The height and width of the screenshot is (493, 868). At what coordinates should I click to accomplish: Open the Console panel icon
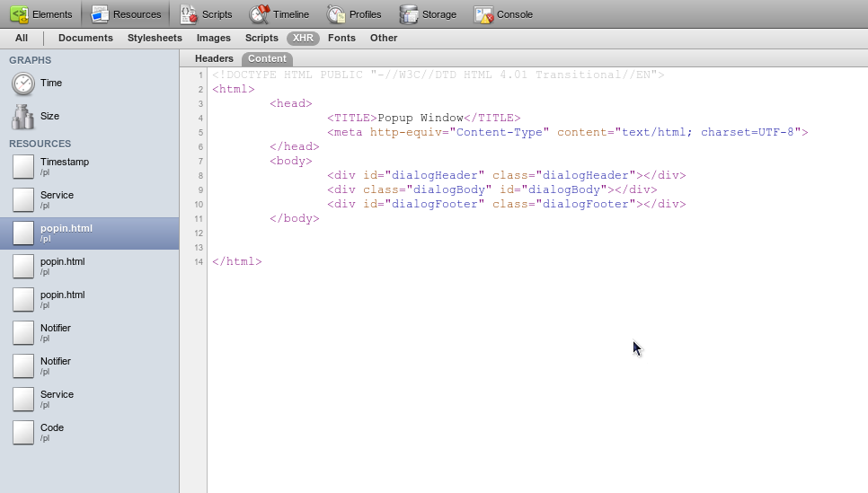point(483,14)
